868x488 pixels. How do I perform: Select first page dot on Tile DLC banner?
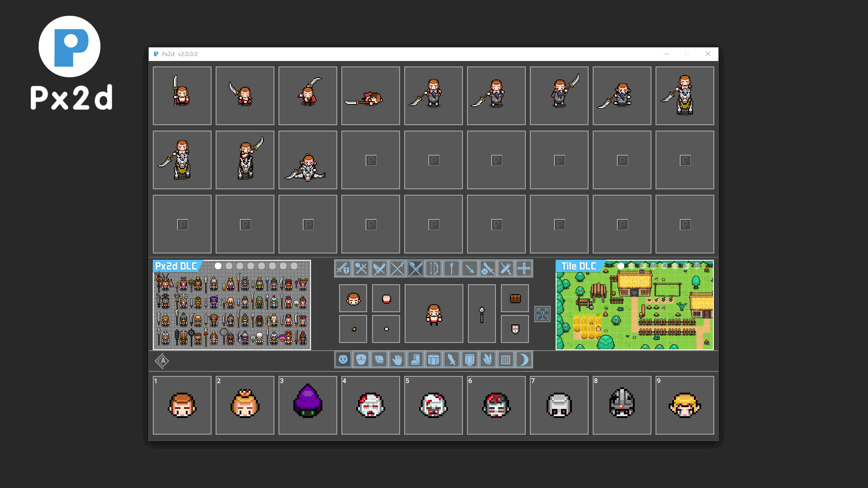621,266
